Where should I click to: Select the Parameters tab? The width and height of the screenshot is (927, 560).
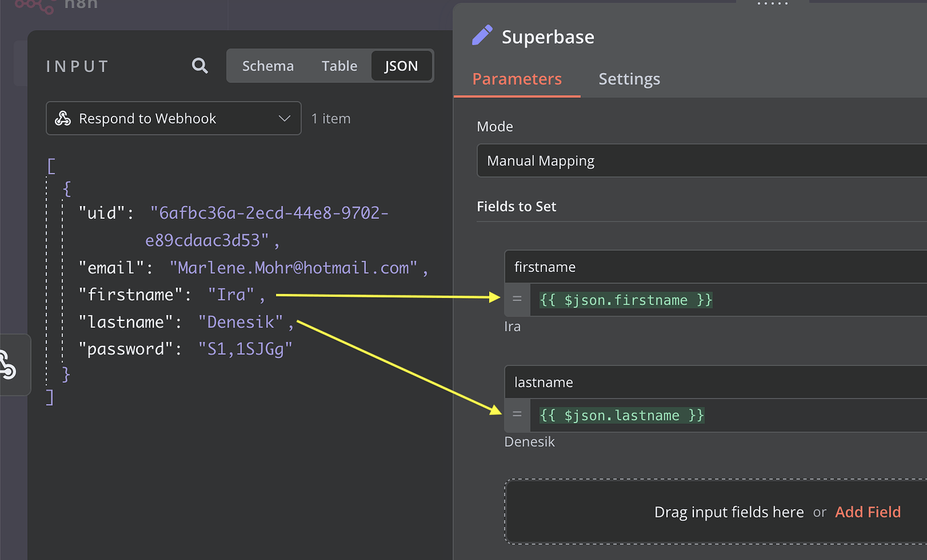[x=517, y=79]
